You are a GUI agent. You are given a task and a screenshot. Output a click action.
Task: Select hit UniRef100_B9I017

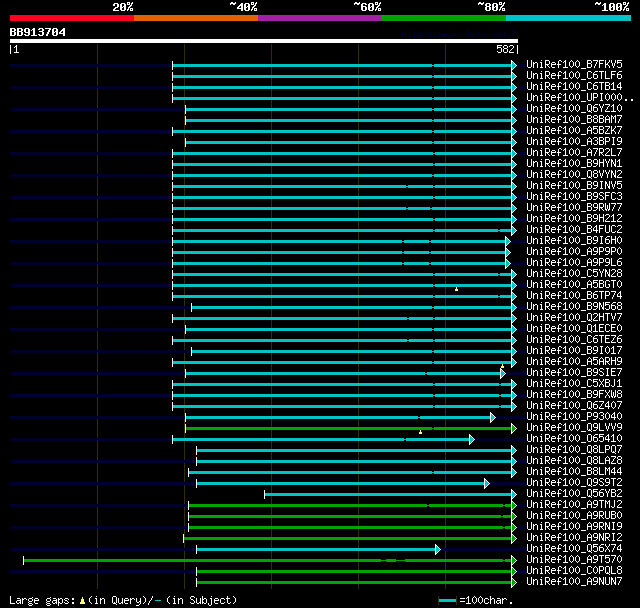[574, 351]
